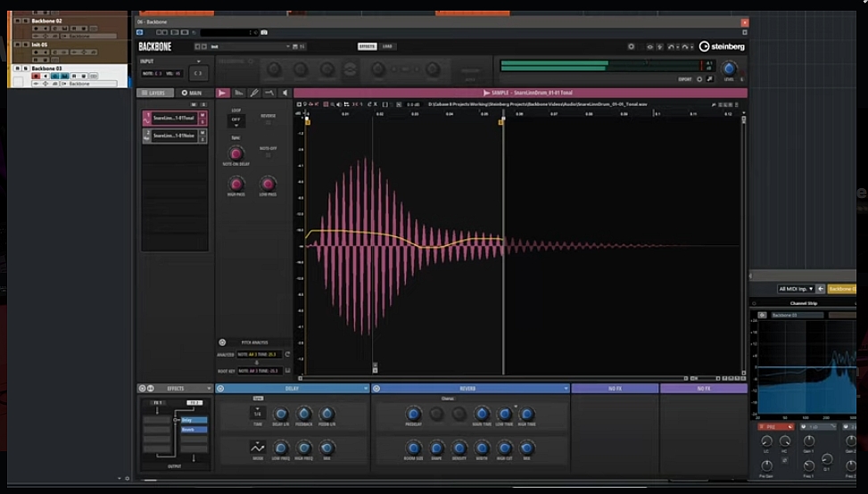Switch to the Layers tab

coord(155,93)
